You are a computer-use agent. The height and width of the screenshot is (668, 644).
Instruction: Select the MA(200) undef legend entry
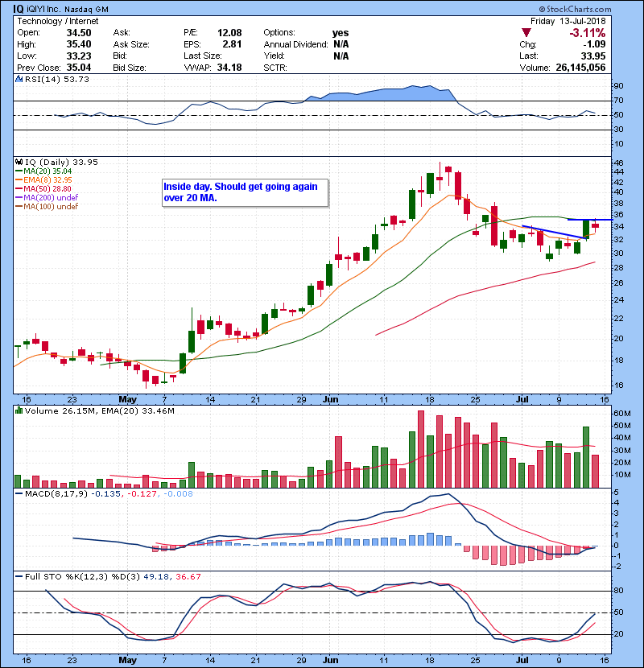click(47, 197)
